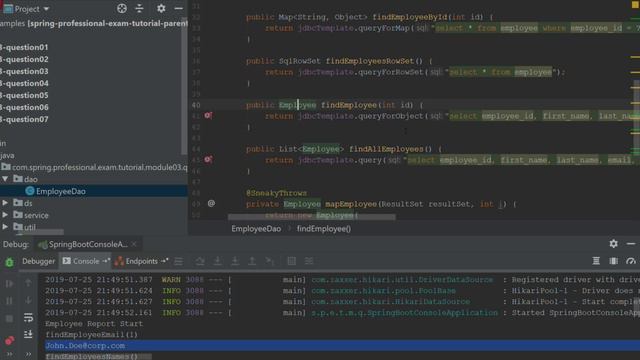Click the findEmployee method name on line 40
Screen dimensions: 640x360
click(349, 105)
